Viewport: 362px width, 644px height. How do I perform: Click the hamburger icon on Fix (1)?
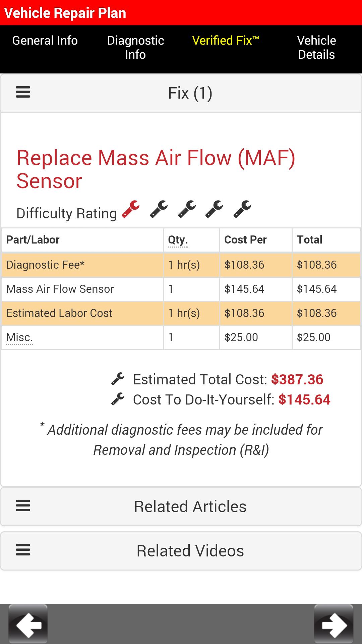click(x=23, y=92)
